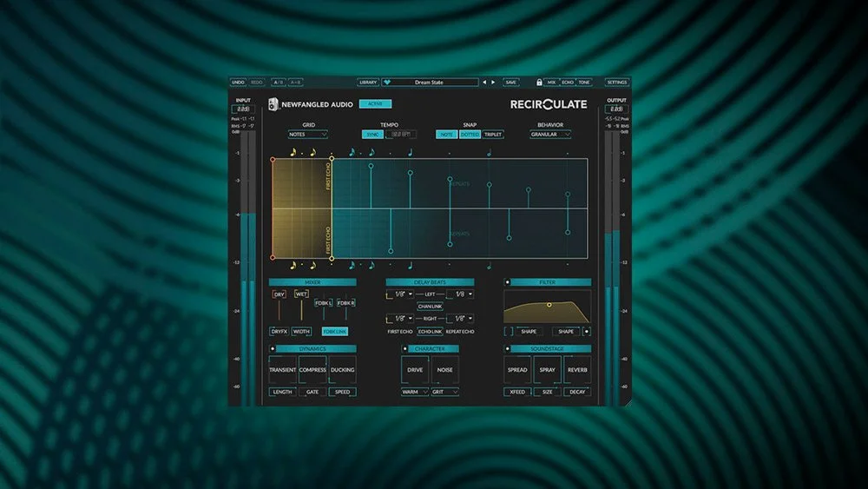Screen dimensions: 868x489
Task: Click the REDO button
Action: point(257,82)
